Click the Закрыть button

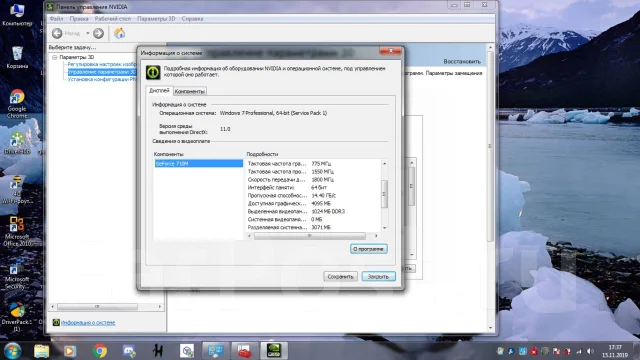[378, 276]
